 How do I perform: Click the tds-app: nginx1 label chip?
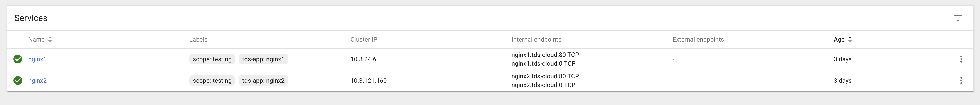click(x=263, y=59)
